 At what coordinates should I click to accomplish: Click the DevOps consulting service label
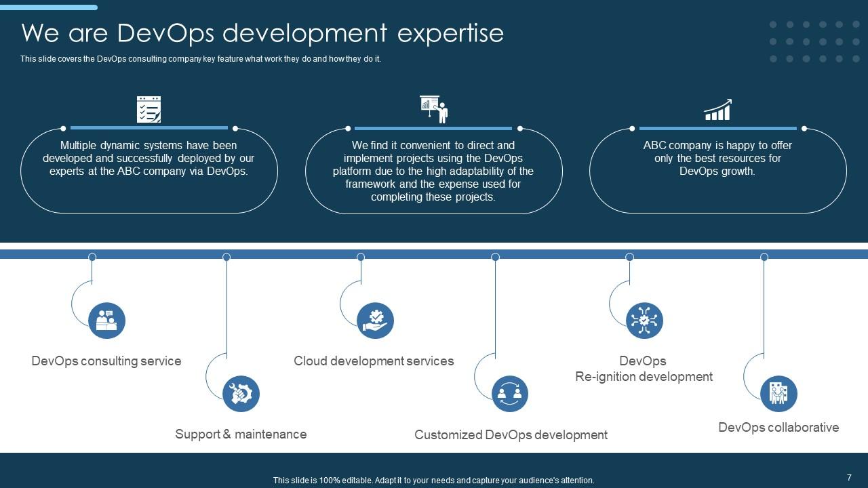[x=106, y=361]
